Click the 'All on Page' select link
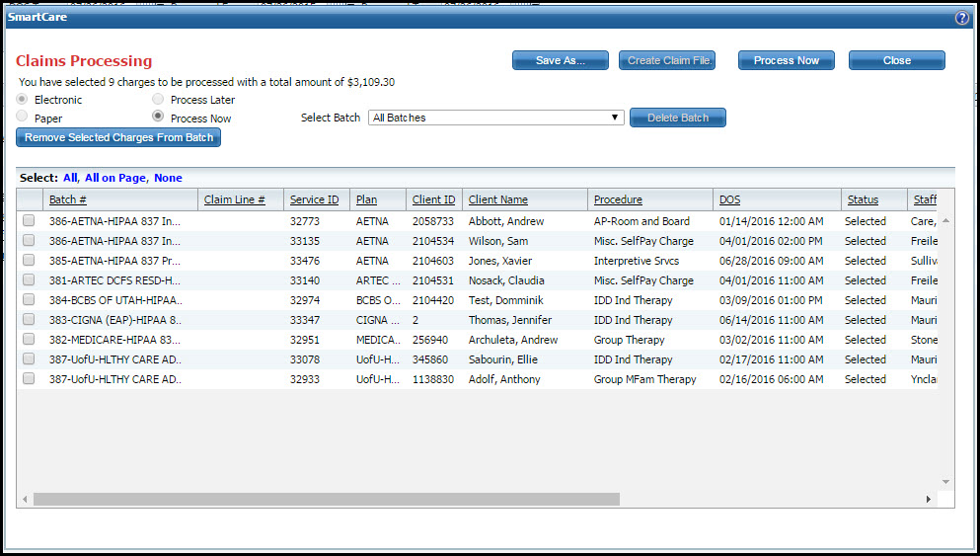This screenshot has height=556, width=980. [116, 178]
